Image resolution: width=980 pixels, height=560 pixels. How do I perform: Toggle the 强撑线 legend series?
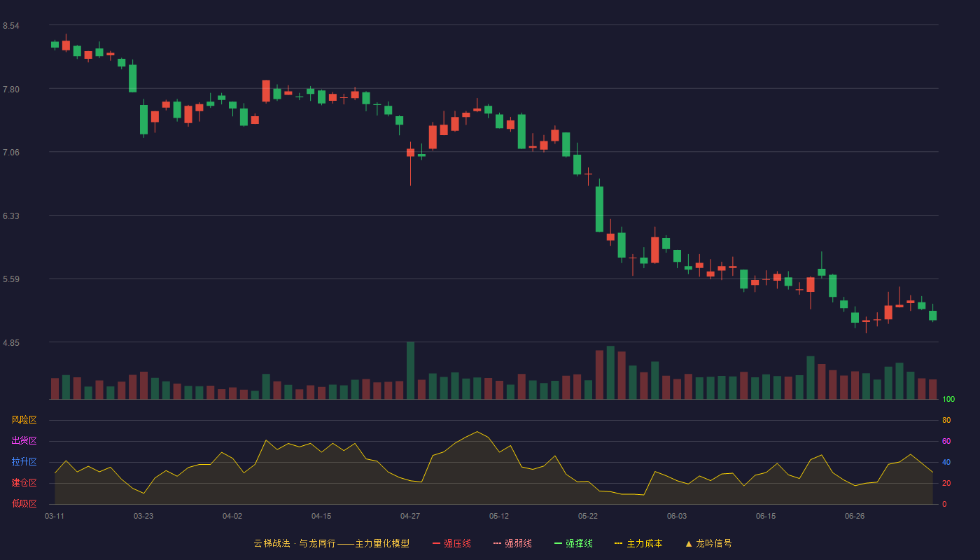coord(573,543)
